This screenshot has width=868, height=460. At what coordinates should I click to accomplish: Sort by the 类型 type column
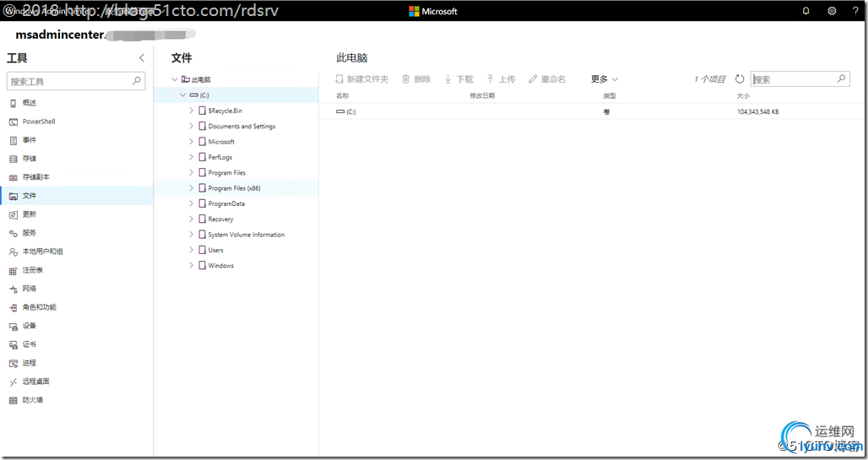click(610, 95)
